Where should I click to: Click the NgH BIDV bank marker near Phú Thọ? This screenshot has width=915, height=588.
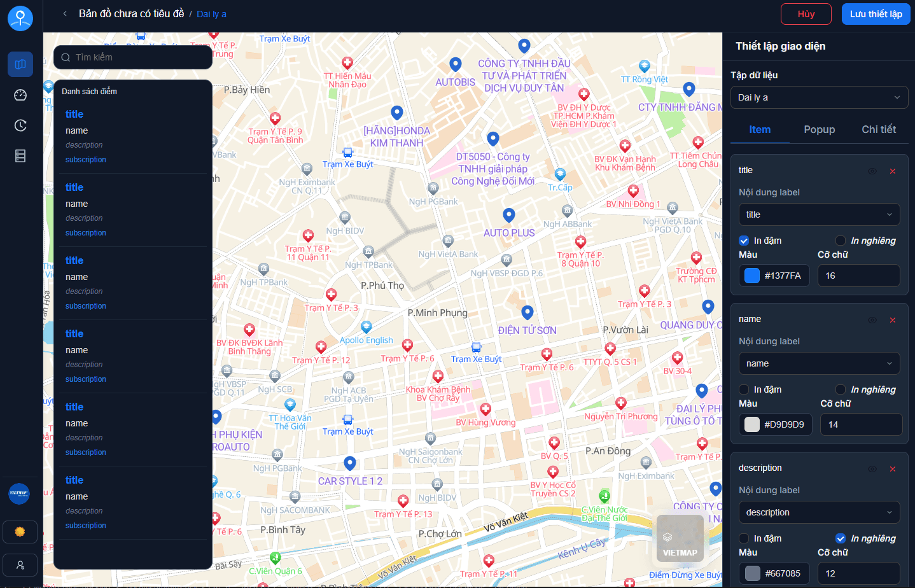pyautogui.click(x=345, y=218)
